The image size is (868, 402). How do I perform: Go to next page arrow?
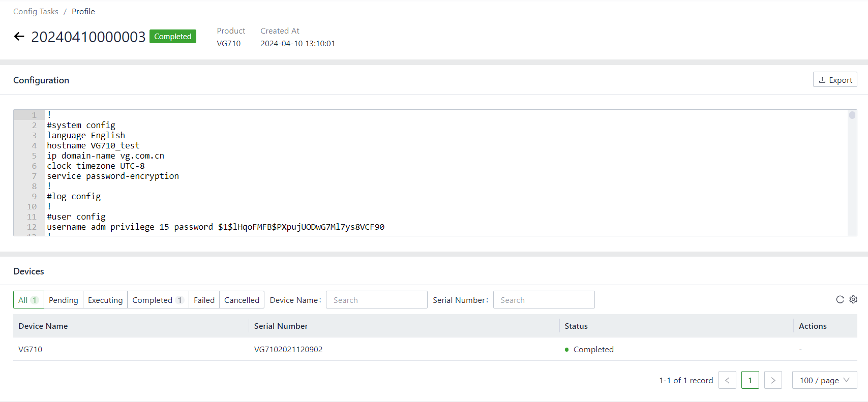click(773, 380)
